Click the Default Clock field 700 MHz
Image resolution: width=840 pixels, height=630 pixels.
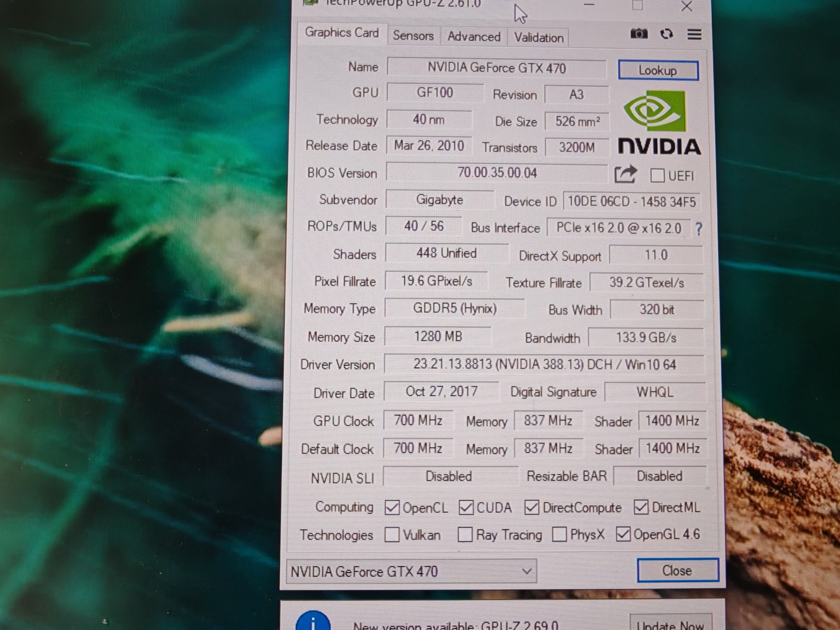tap(418, 448)
